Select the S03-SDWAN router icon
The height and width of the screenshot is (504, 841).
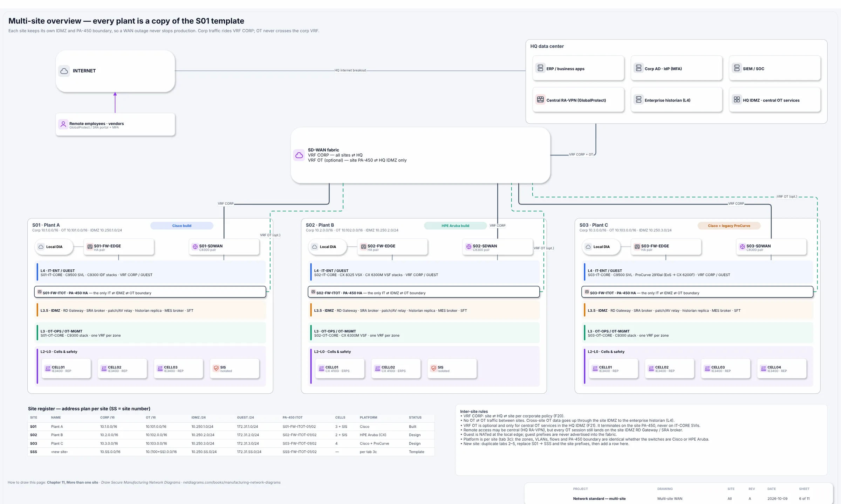click(742, 247)
